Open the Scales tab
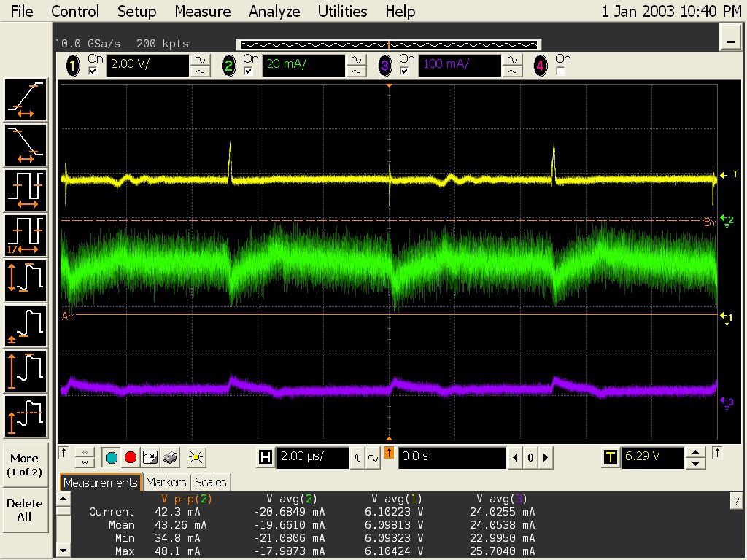 point(210,482)
